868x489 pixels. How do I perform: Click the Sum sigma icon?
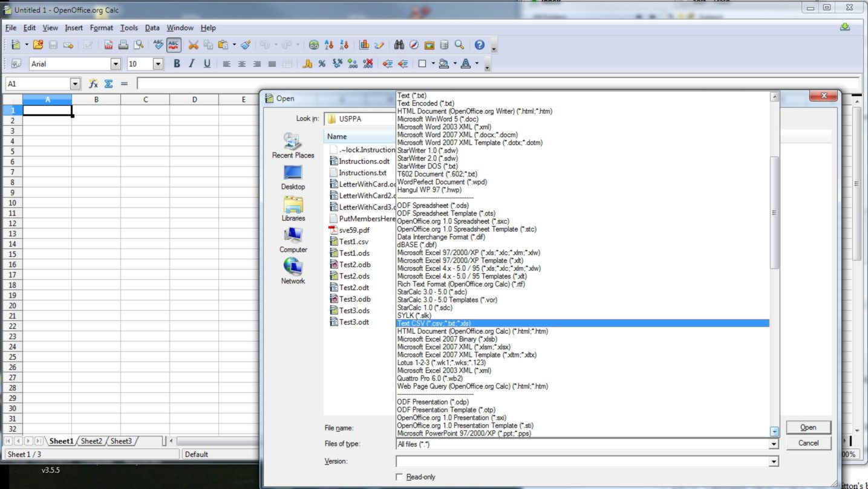109,84
